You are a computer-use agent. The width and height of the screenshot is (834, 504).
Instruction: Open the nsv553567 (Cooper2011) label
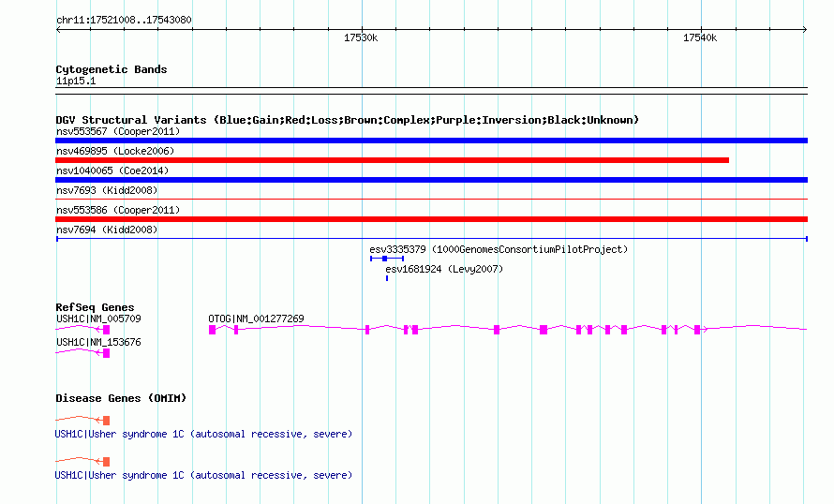point(118,131)
